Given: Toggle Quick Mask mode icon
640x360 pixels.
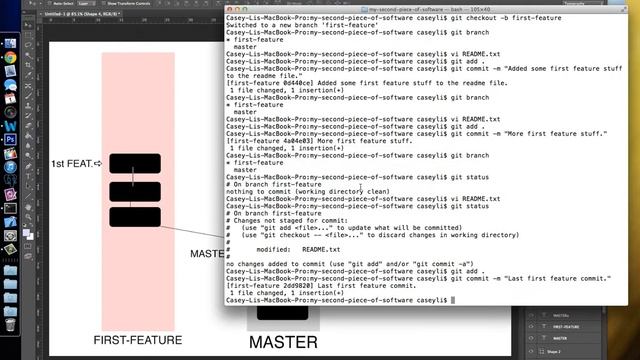Looking at the screenshot, I should click(28, 246).
